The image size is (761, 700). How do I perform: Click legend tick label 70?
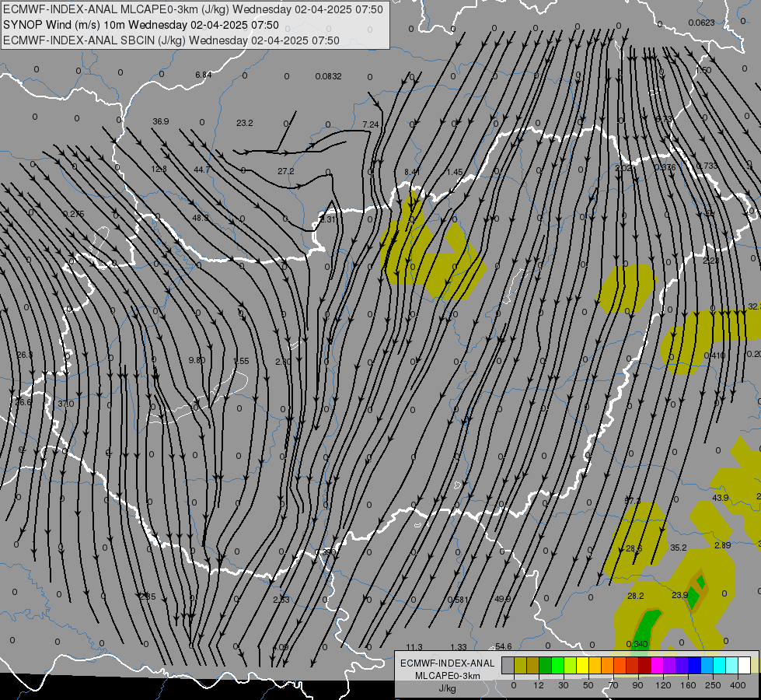coord(613,685)
